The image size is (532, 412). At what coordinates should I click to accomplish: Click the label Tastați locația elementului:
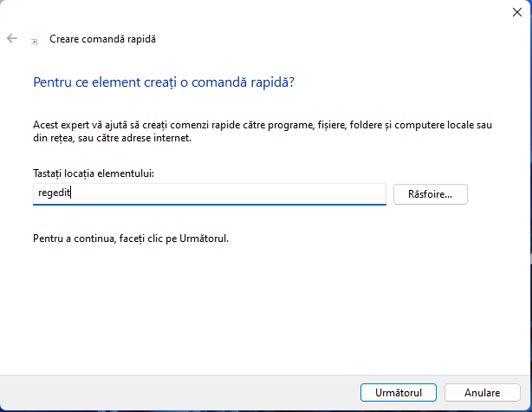pos(94,173)
